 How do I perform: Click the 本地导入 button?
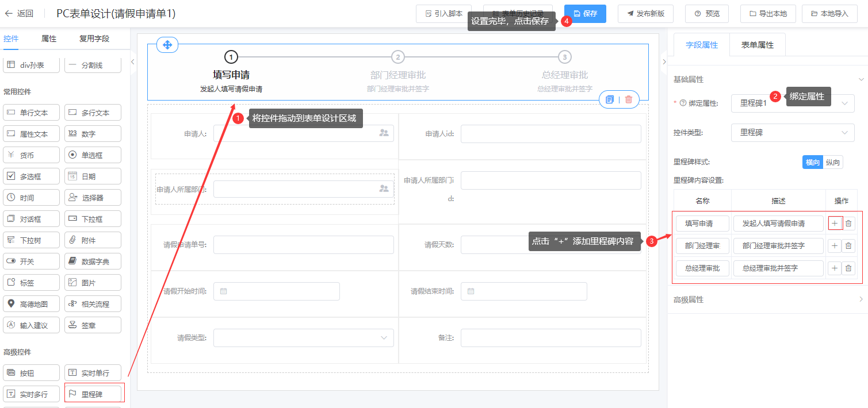[829, 14]
